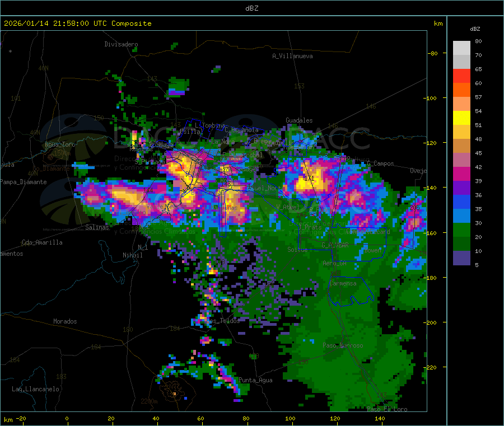
Task: Click the 2200m volcano contour marker
Action: coord(149,401)
